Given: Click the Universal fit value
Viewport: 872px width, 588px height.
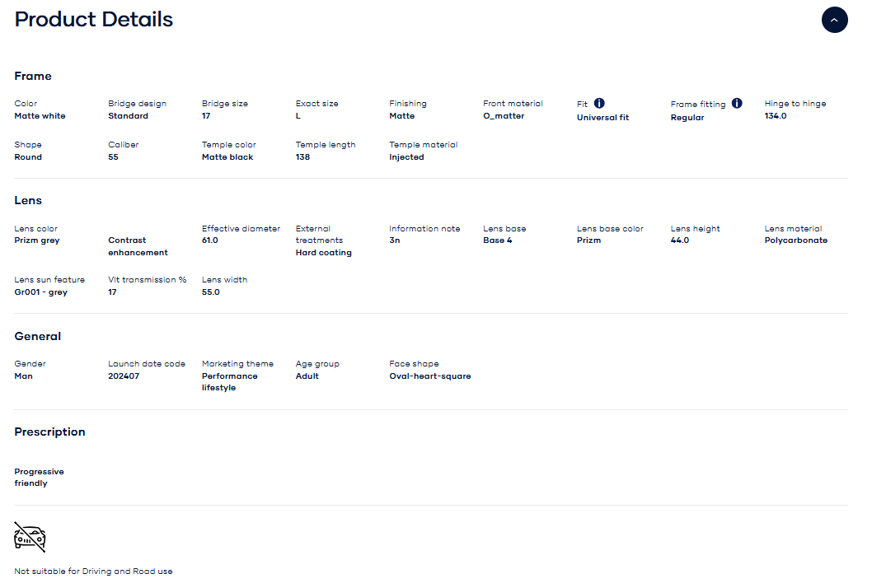Looking at the screenshot, I should [602, 118].
